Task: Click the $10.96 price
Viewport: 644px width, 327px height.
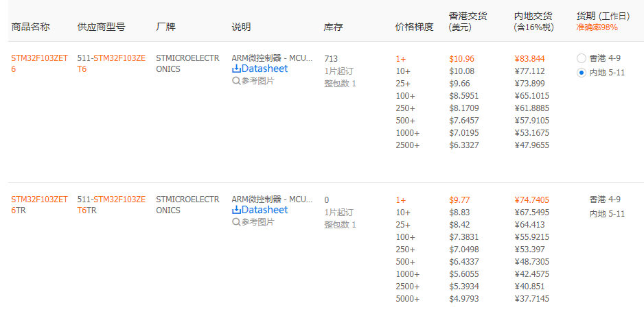Action: point(461,59)
